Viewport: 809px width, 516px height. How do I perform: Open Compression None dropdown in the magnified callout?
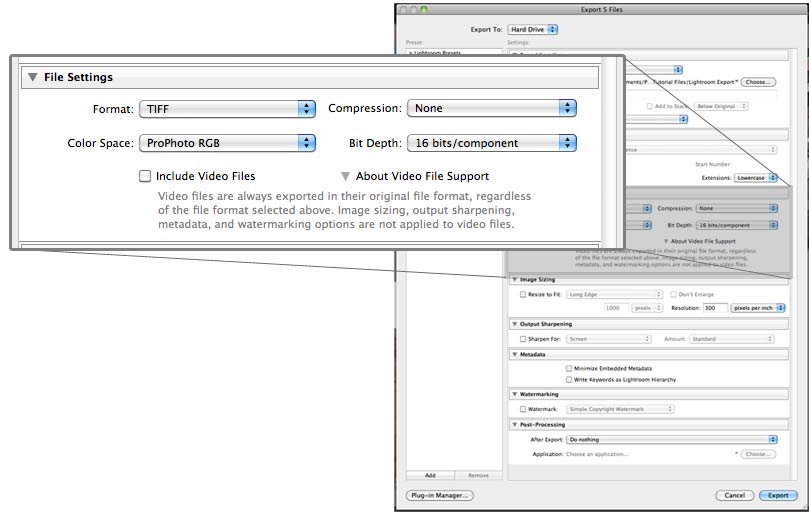[x=492, y=108]
